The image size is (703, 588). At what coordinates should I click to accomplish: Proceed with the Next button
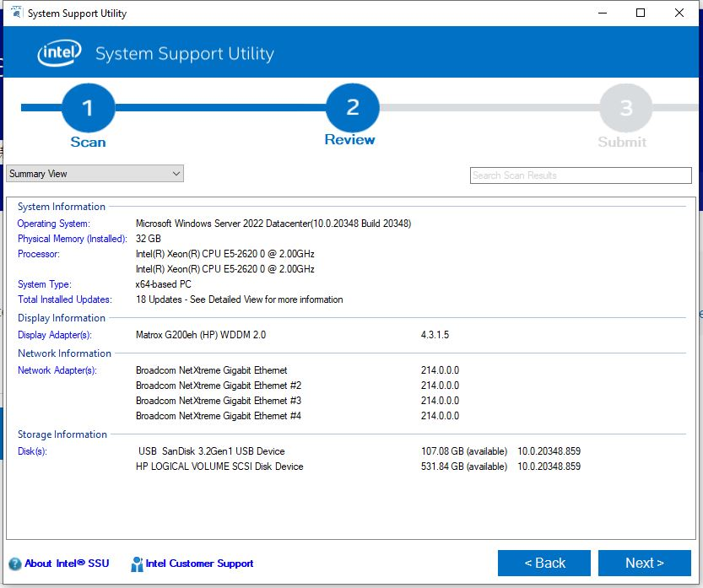[644, 563]
